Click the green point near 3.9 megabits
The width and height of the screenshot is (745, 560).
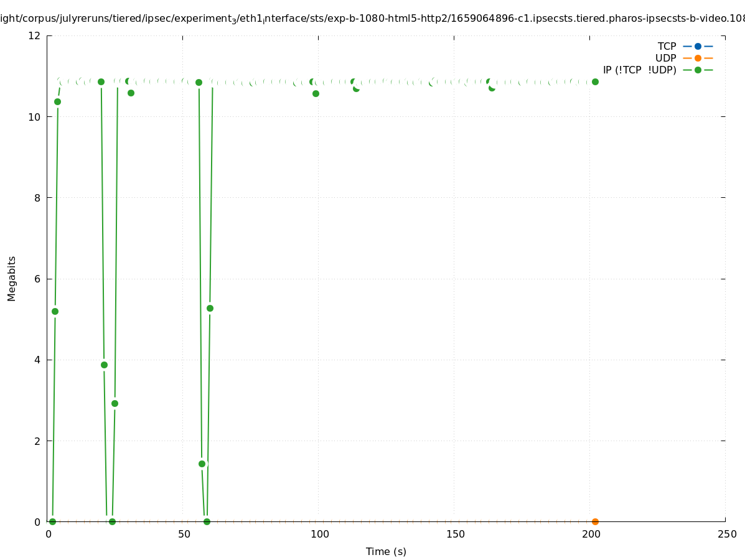[x=104, y=365]
